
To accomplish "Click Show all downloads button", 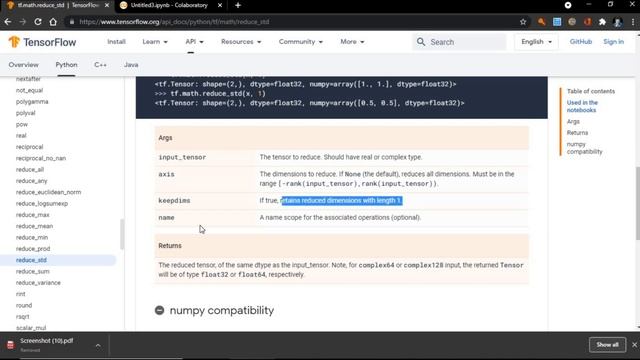I will tap(607, 345).
